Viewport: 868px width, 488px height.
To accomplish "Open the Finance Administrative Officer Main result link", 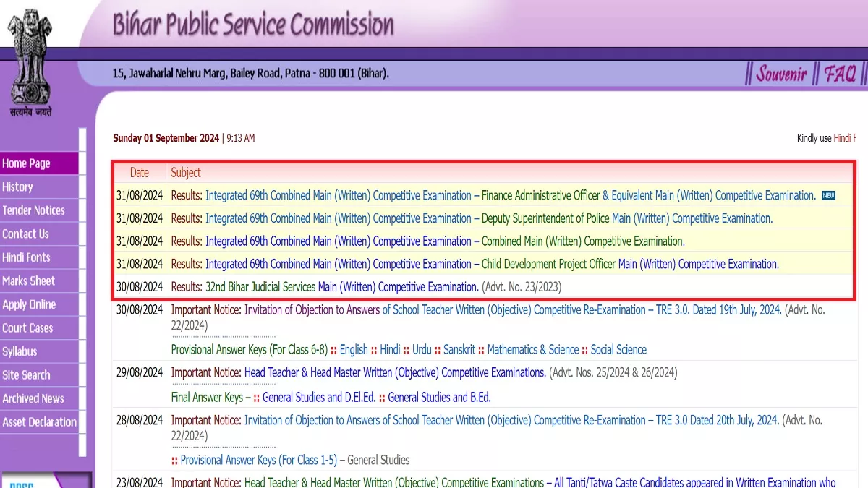I will click(x=511, y=195).
